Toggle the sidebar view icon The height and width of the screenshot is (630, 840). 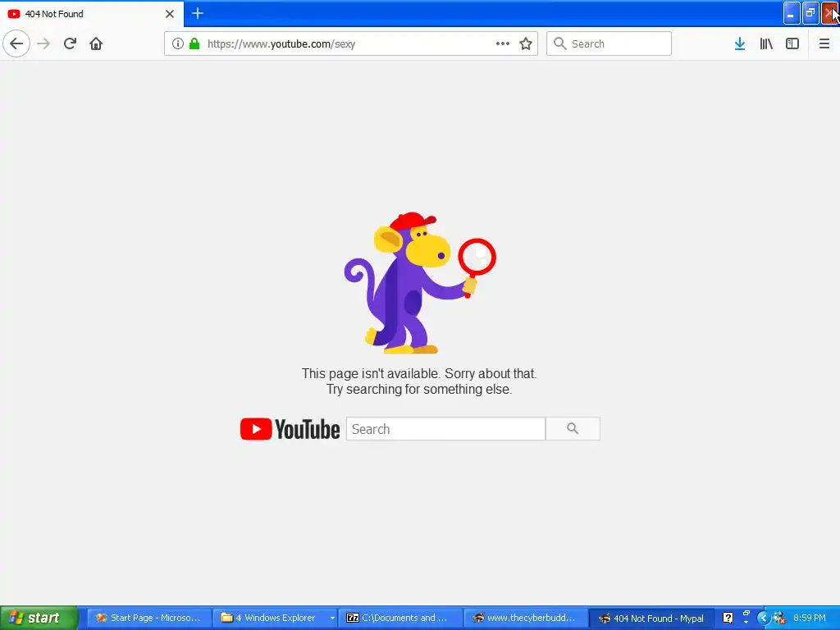792,43
